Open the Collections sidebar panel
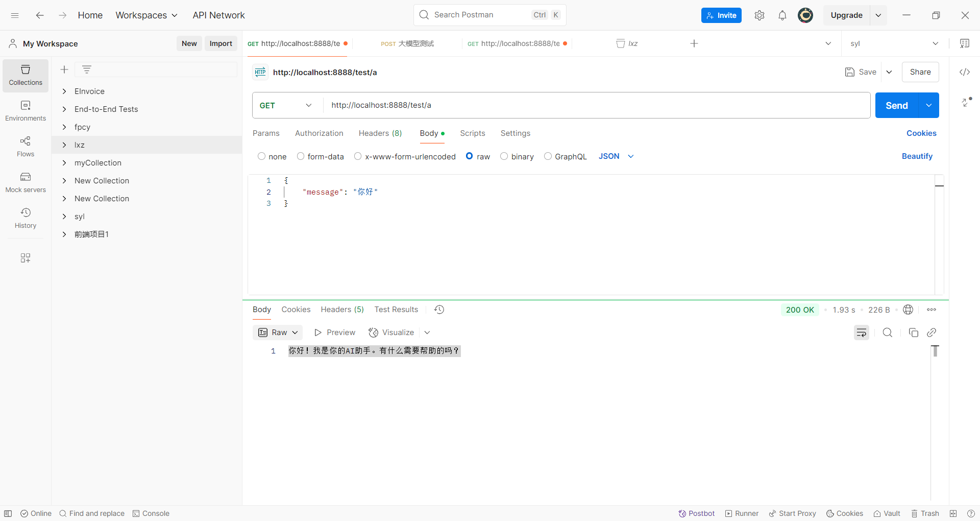 pyautogui.click(x=26, y=76)
